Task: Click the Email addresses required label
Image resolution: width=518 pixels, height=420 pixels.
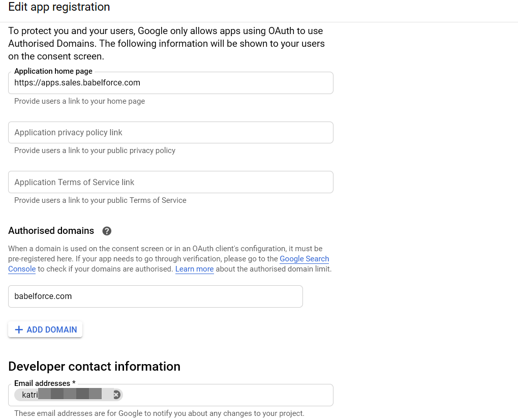Action: tap(45, 383)
